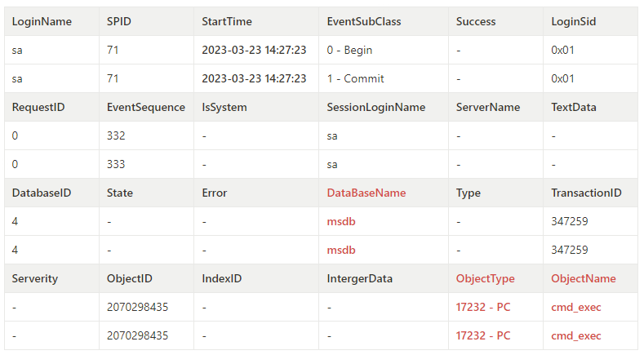Viewport: 644px width, 355px height.
Task: Click the '0 - Begin' EventSubClass value
Action: coord(349,50)
